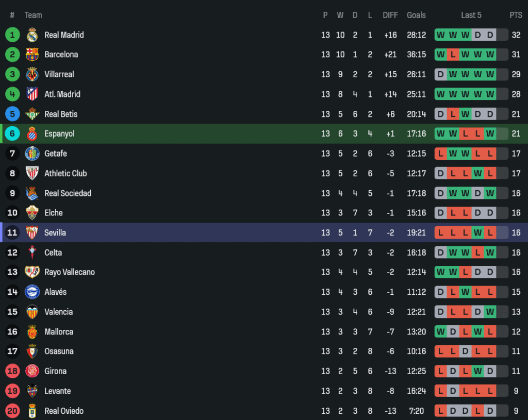This screenshot has width=528, height=420.
Task: Sort standings by DIFF column header
Action: pos(390,15)
